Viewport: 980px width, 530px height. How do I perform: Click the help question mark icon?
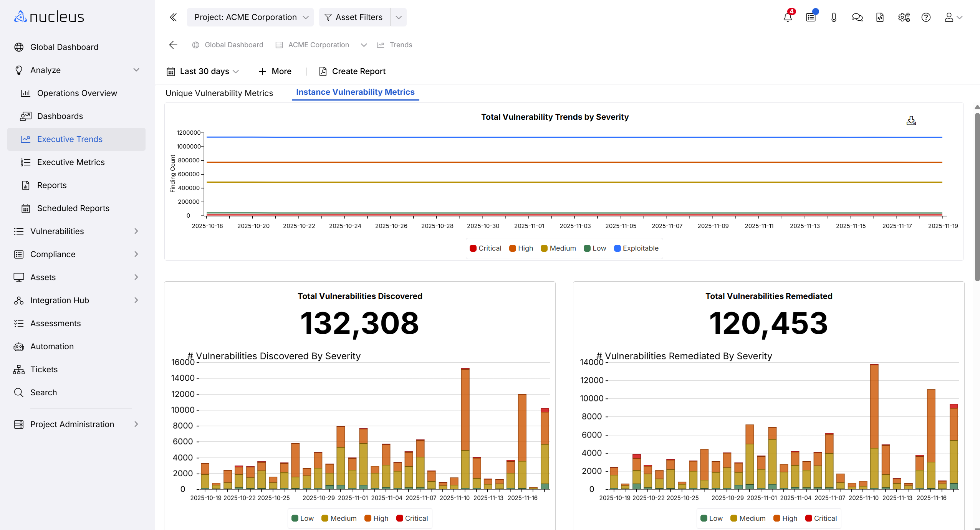point(926,17)
